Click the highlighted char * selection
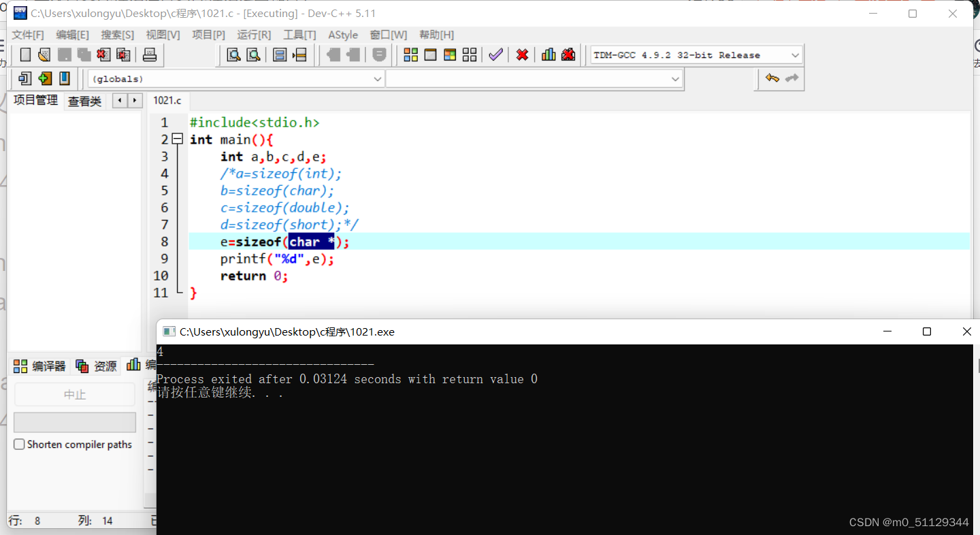The width and height of the screenshot is (980, 535). (312, 242)
